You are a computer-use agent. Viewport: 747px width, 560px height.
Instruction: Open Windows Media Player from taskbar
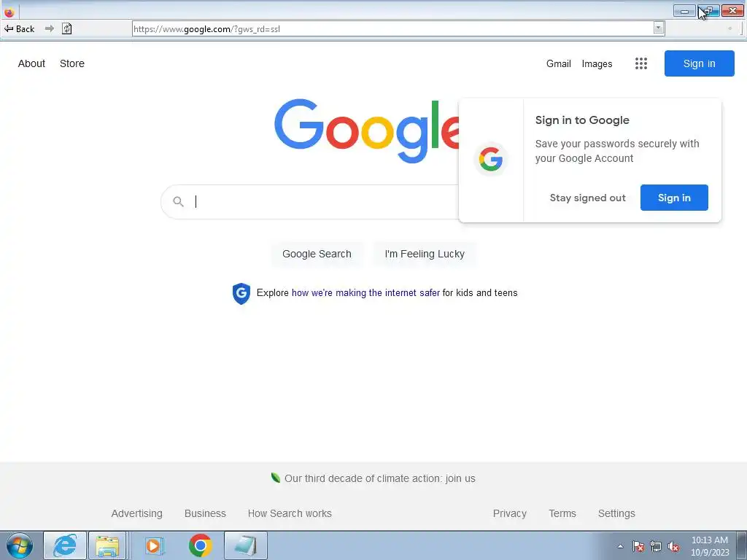tap(153, 545)
